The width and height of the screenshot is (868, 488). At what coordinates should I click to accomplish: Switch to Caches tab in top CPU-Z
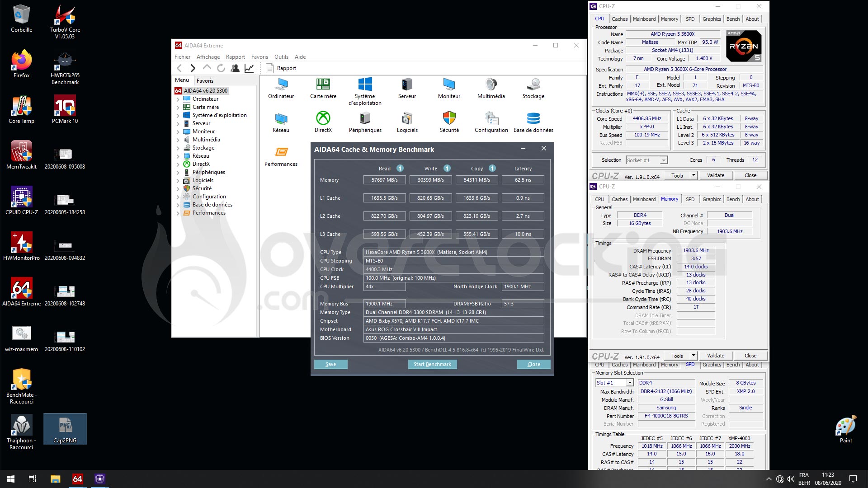[619, 19]
